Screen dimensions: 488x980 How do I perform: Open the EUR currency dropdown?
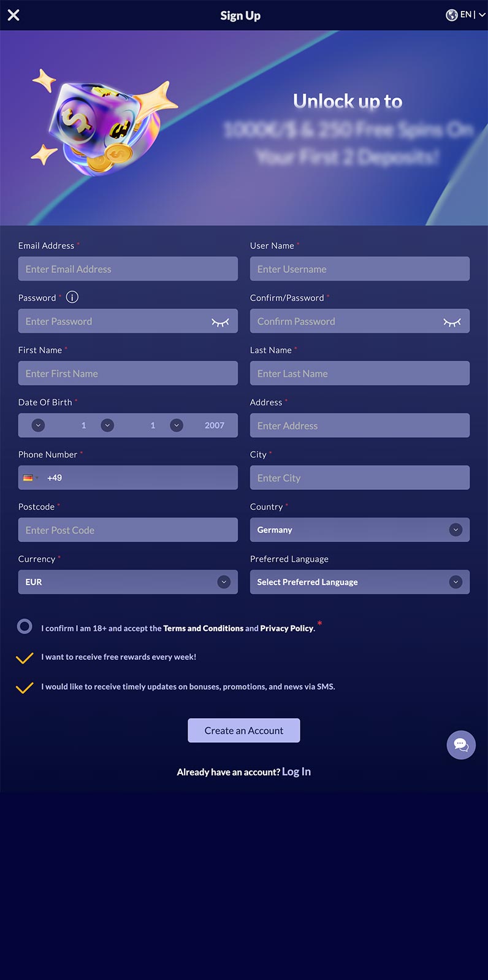128,582
